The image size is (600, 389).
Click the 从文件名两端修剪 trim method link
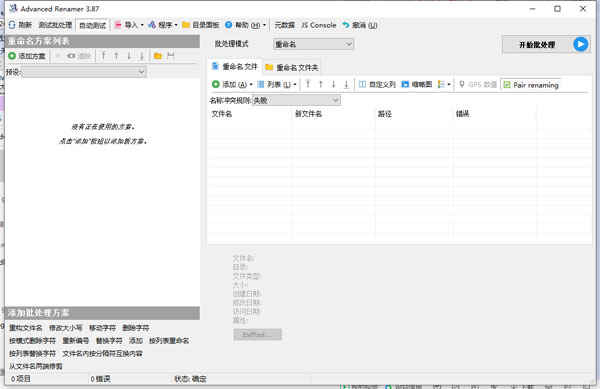(36, 366)
